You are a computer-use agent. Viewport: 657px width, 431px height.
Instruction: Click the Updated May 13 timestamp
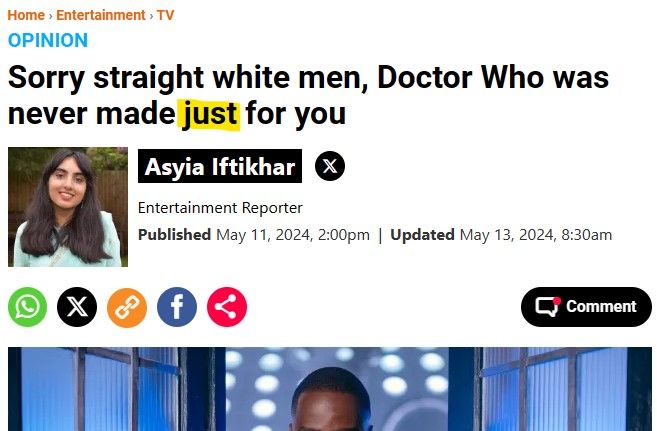501,235
